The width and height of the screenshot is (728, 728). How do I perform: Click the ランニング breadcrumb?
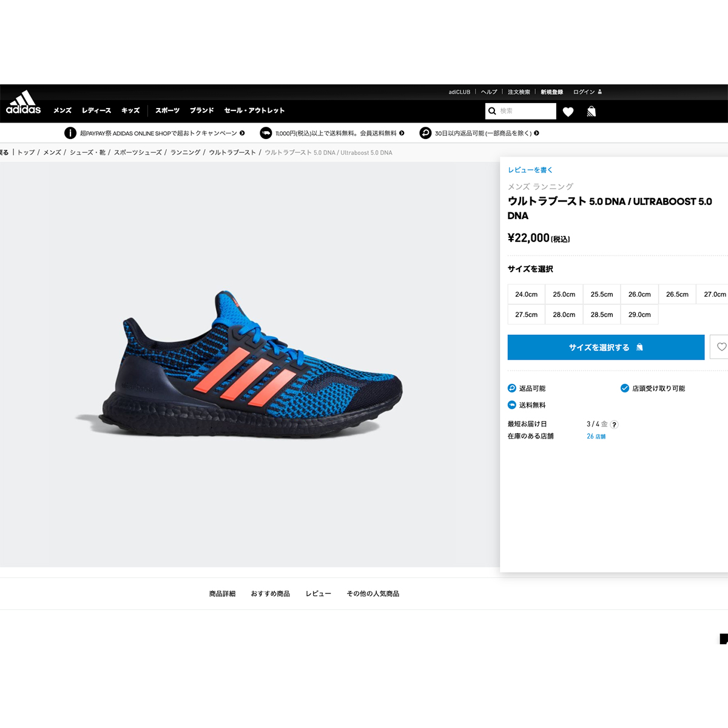pos(185,152)
